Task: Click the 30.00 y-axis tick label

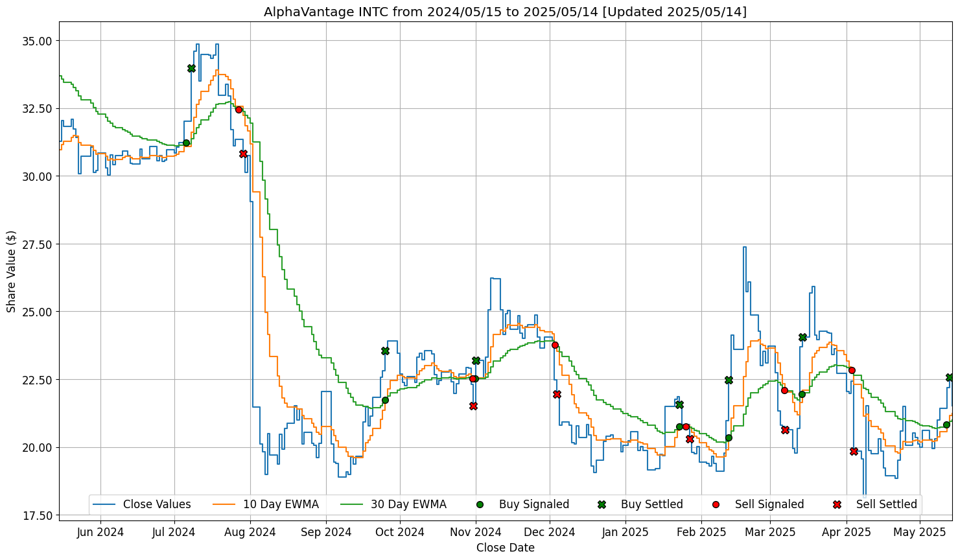Action: [39, 176]
